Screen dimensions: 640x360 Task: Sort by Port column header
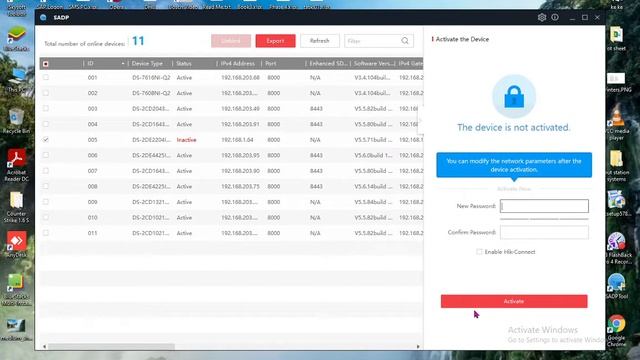pos(271,64)
